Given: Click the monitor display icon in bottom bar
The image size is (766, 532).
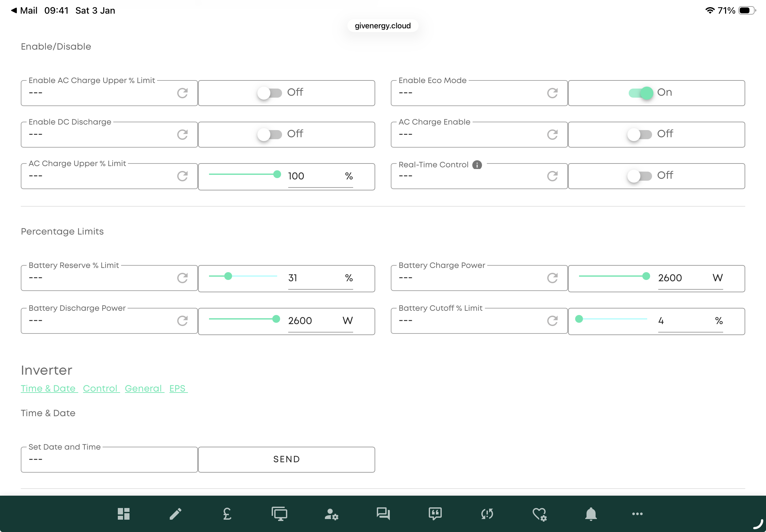Looking at the screenshot, I should pyautogui.click(x=279, y=514).
